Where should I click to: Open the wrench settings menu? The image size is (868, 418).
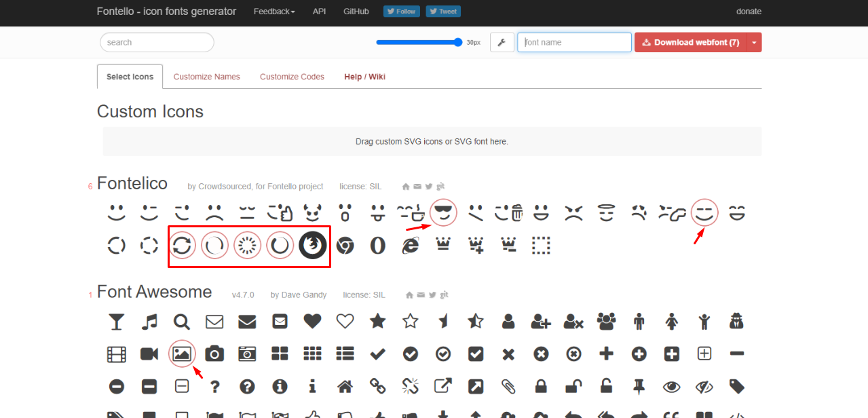tap(502, 42)
